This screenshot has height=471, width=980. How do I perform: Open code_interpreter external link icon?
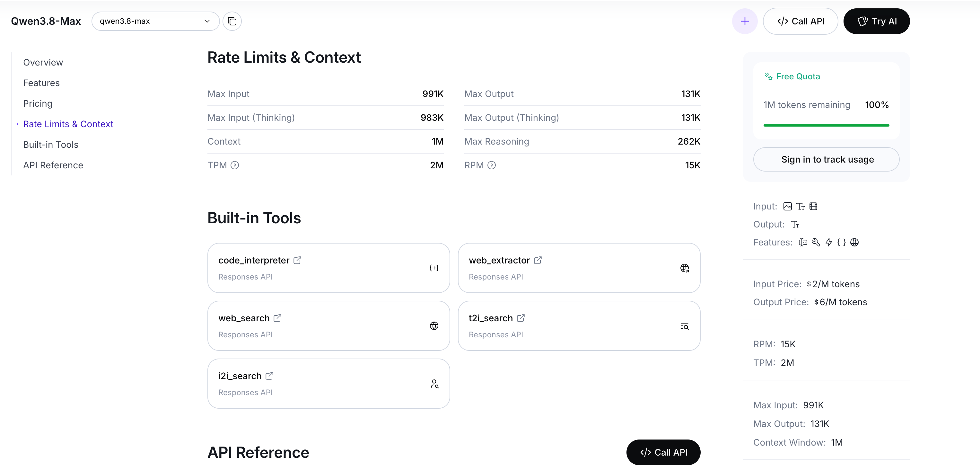(297, 261)
